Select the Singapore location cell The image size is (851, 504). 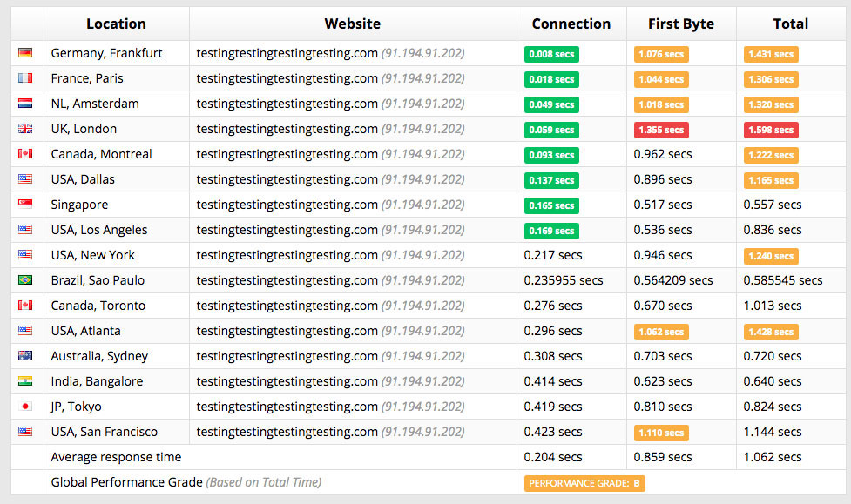pos(116,205)
